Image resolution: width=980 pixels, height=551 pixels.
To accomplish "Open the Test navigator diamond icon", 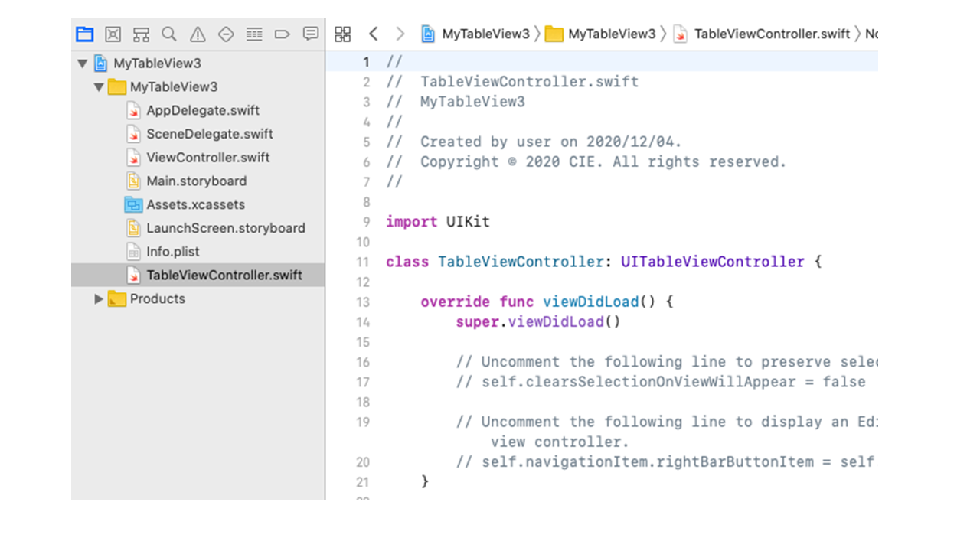I will (x=226, y=34).
